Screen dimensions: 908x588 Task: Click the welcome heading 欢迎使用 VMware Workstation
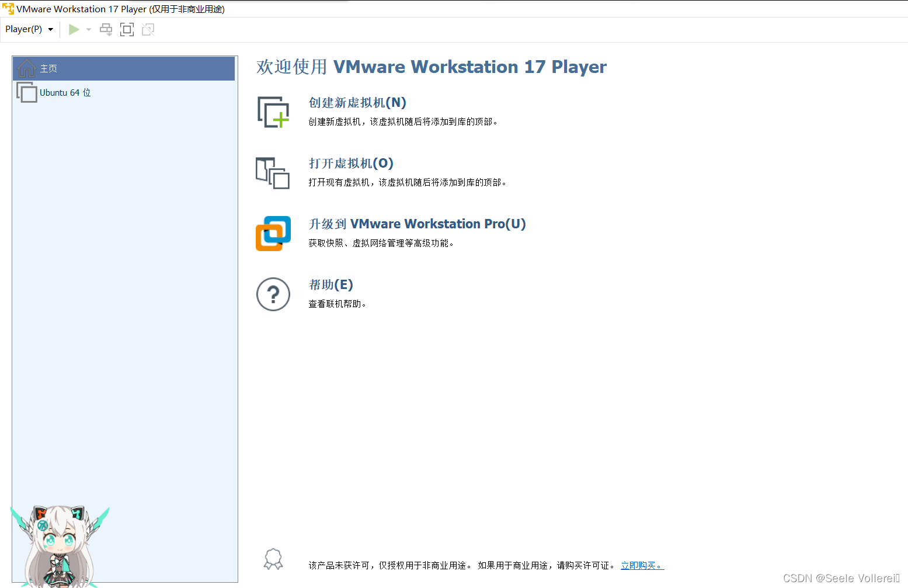[432, 67]
